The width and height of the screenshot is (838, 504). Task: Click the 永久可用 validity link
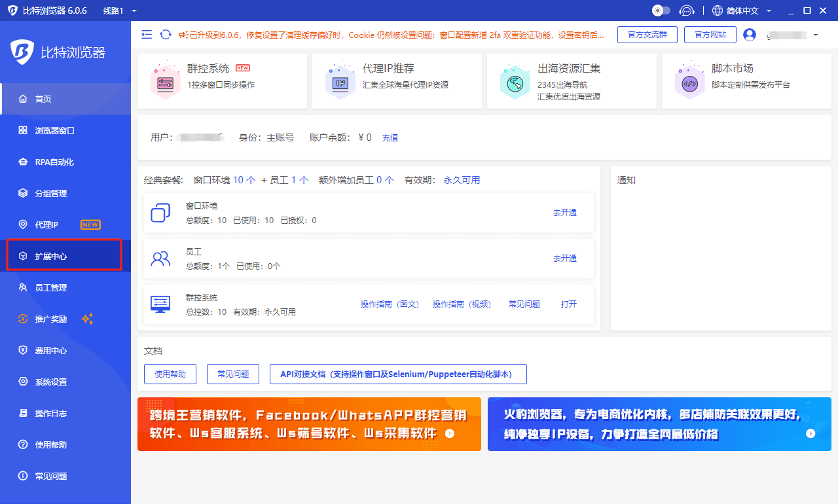[x=462, y=179]
